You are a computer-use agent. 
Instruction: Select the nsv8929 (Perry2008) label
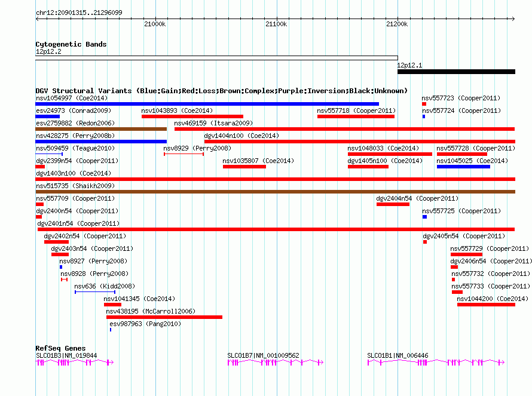(197, 148)
